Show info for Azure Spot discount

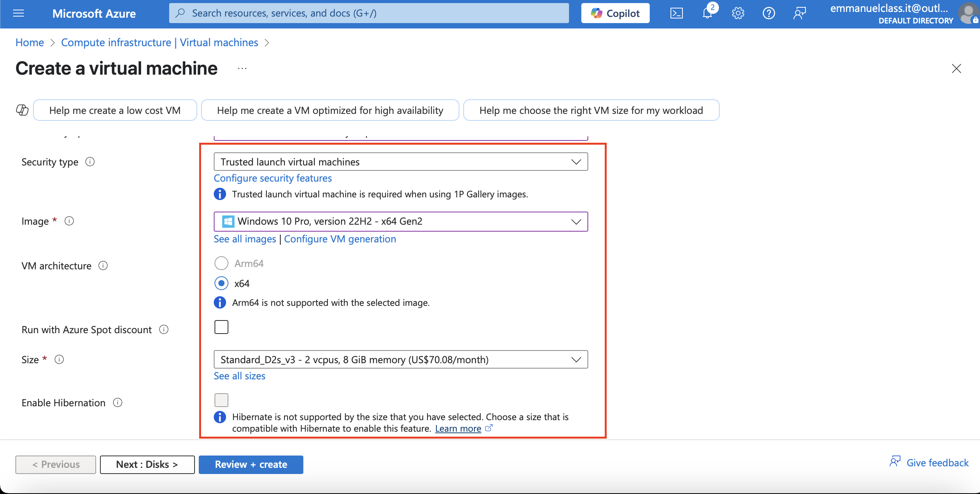[x=164, y=329]
